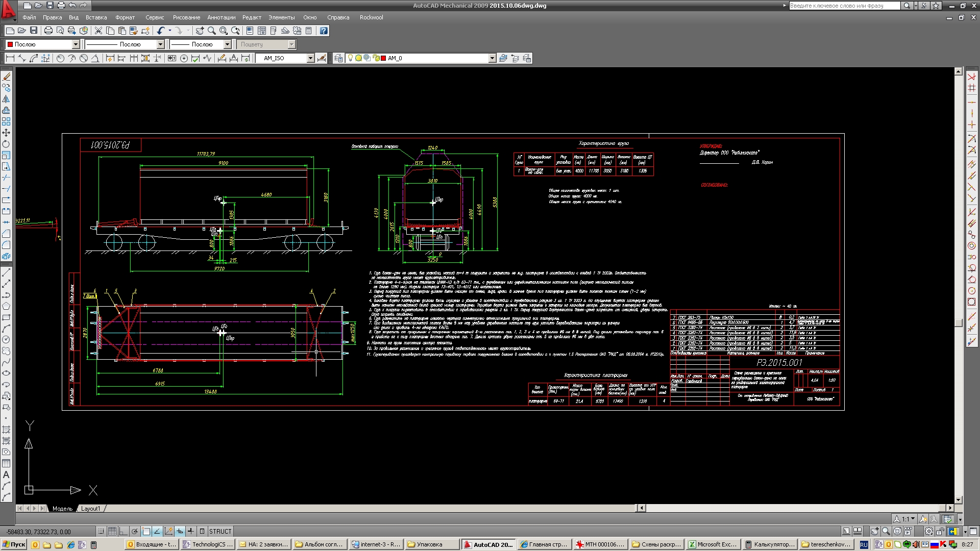Print the drawing with the Plot icon
The height and width of the screenshot is (551, 980).
48,31
